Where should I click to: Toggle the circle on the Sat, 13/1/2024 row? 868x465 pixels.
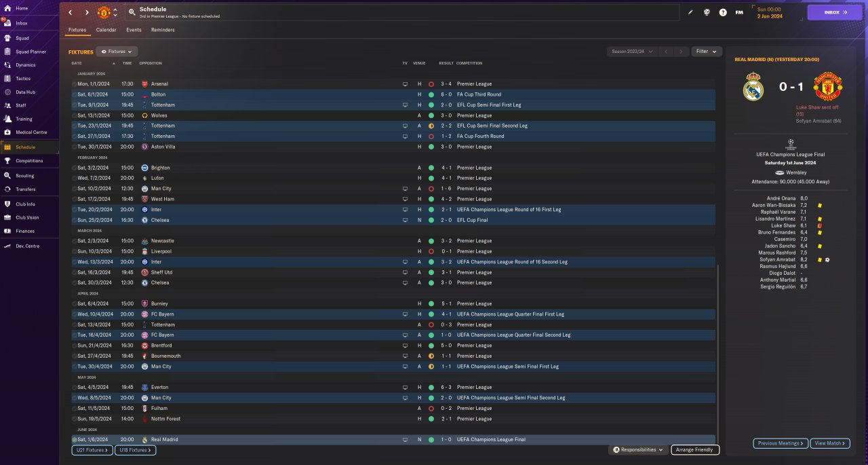click(74, 115)
